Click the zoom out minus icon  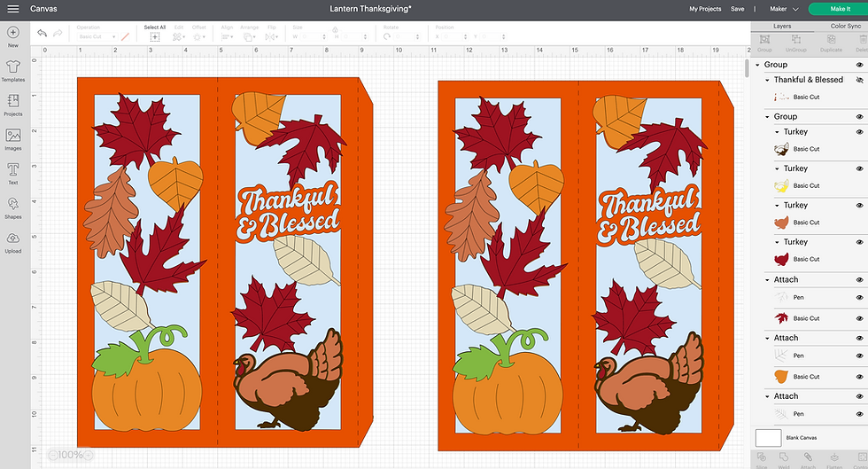click(52, 455)
